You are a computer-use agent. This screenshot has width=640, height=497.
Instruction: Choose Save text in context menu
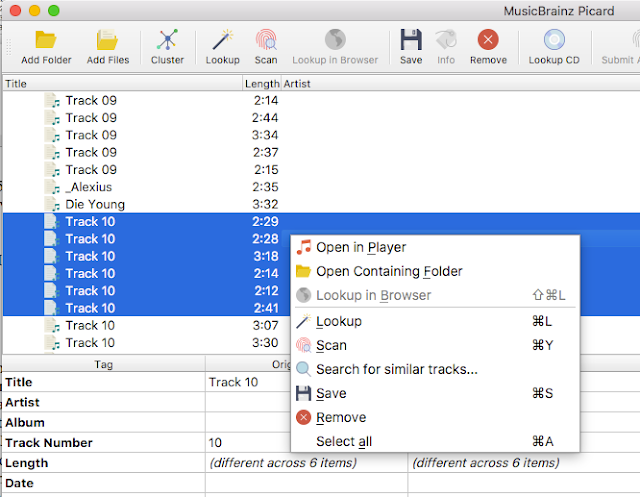click(x=331, y=393)
